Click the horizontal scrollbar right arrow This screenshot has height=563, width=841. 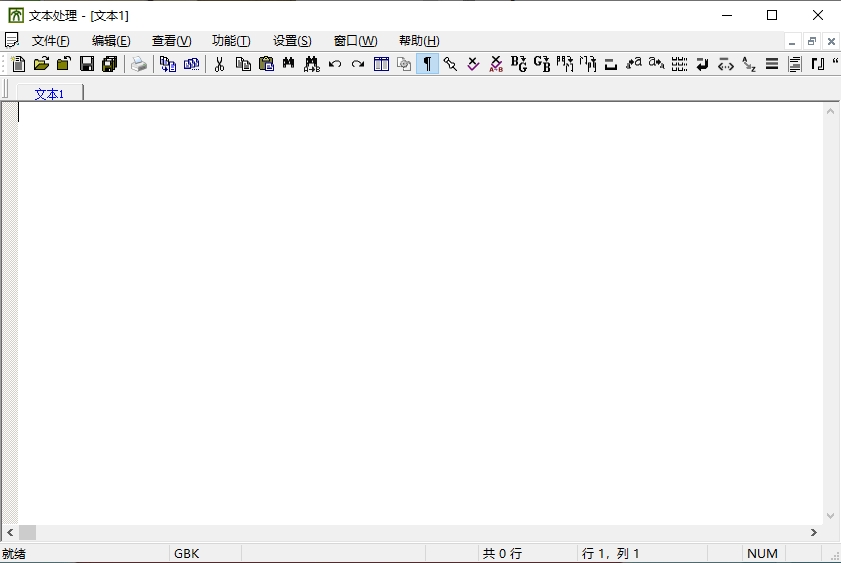click(x=814, y=532)
